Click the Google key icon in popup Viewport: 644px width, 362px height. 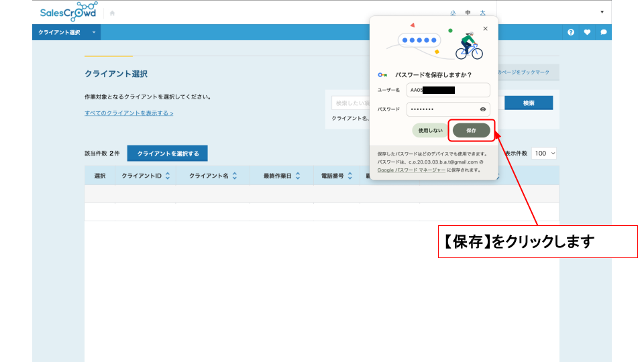pyautogui.click(x=382, y=75)
